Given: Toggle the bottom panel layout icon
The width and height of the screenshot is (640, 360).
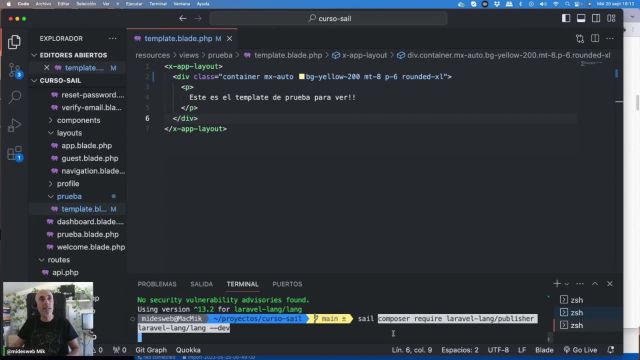Looking at the screenshot, I should coord(581,18).
